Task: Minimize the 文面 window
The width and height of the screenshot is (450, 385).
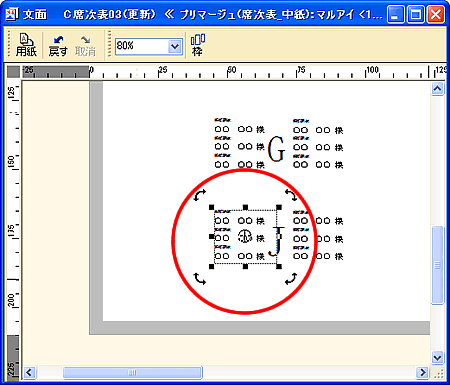Action: tap(396, 15)
